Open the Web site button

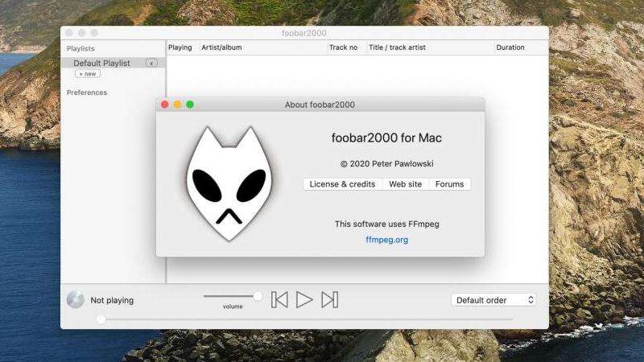coord(405,184)
